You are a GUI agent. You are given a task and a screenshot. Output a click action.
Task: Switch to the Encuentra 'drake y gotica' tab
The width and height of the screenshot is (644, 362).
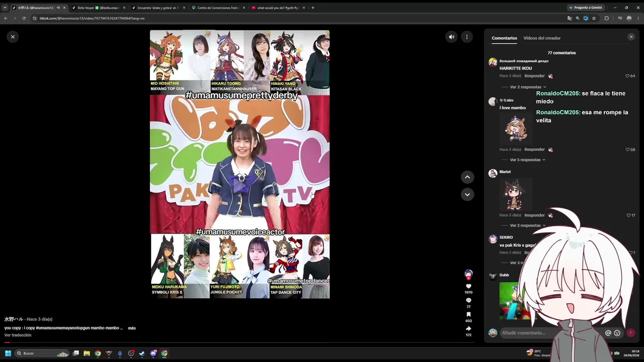158,8
